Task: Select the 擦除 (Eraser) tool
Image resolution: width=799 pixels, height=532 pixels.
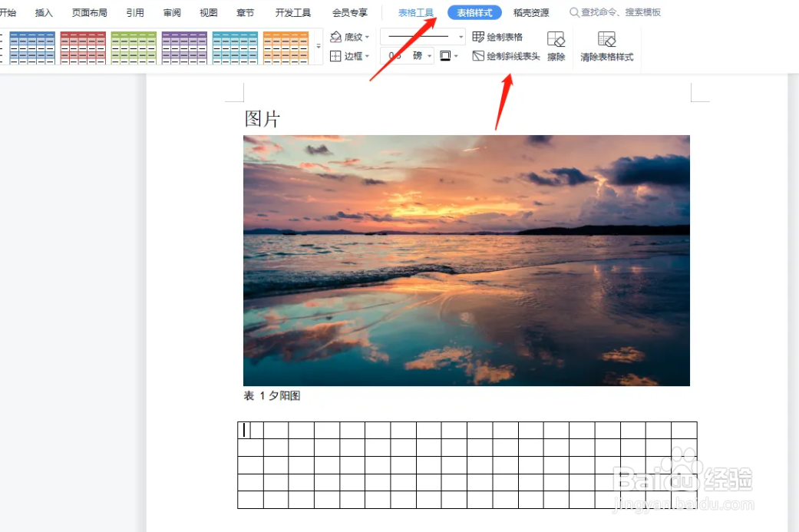Action: pos(556,44)
